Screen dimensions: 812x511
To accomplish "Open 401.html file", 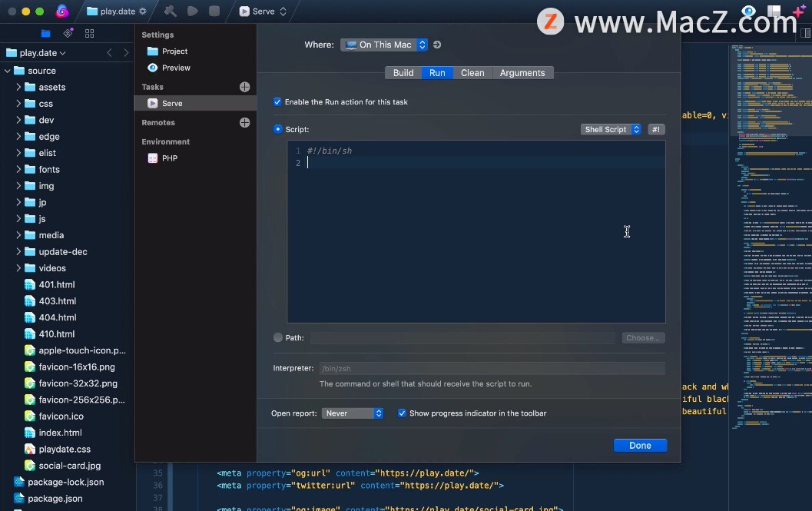I will click(50, 284).
